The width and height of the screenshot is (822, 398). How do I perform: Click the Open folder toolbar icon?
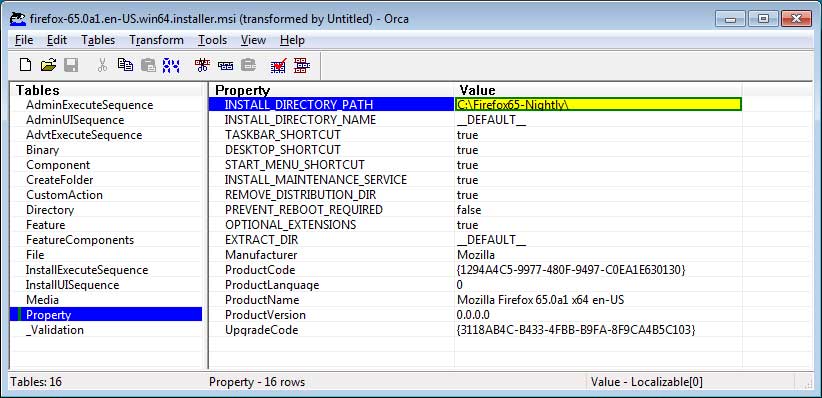48,65
